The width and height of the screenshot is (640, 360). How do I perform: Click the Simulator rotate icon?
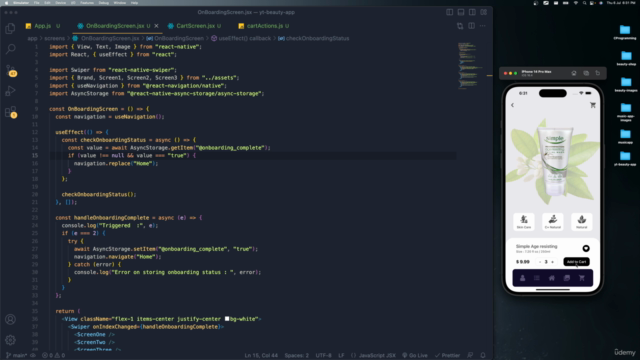tap(598, 73)
